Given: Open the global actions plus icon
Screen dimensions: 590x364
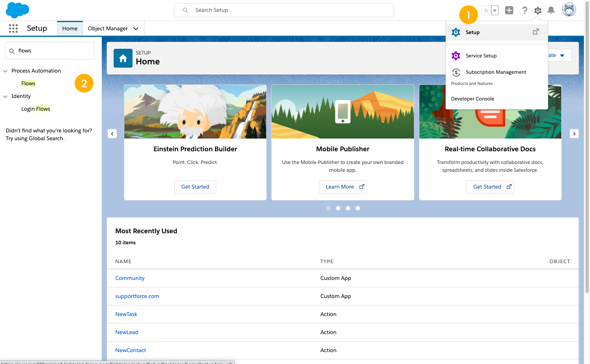Looking at the screenshot, I should [509, 10].
